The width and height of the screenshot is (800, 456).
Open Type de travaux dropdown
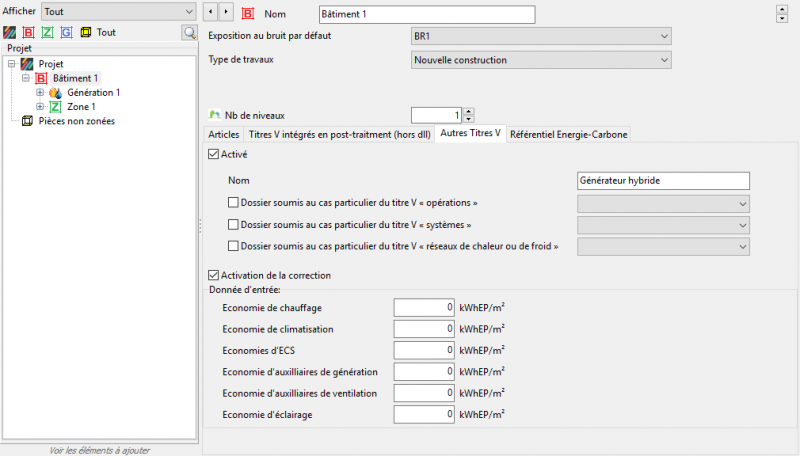pyautogui.click(x=541, y=60)
